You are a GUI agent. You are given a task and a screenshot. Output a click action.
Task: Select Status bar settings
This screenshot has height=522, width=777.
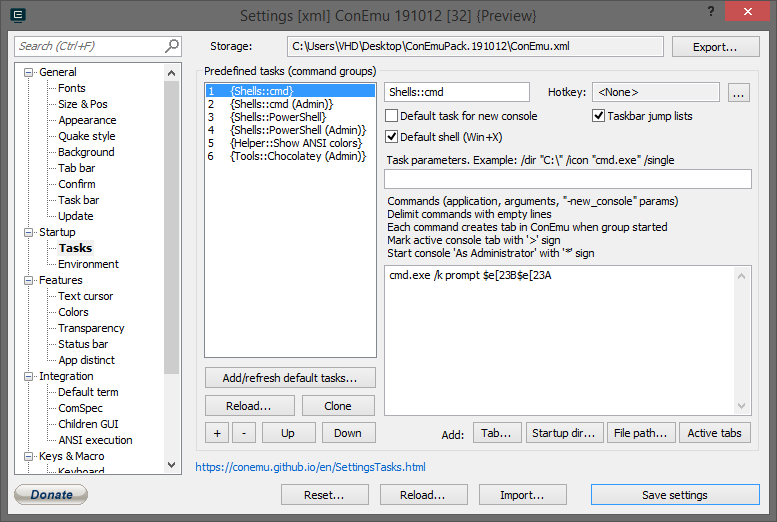pos(83,345)
